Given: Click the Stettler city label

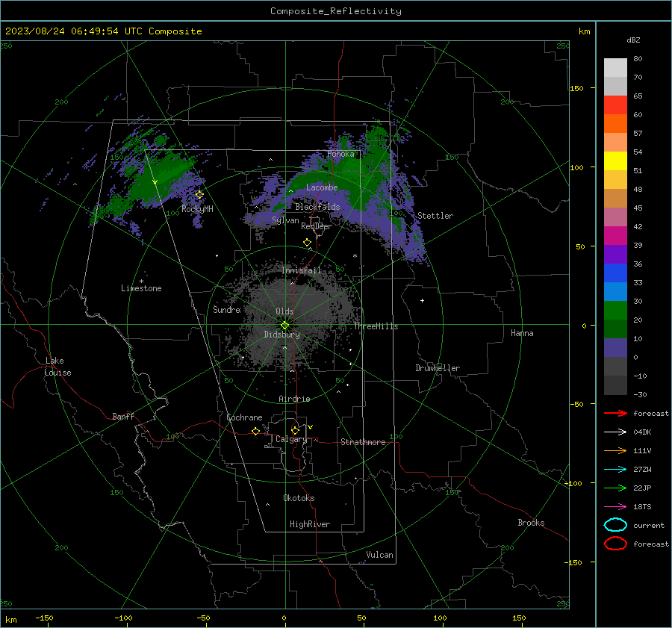Looking at the screenshot, I should 435,216.
